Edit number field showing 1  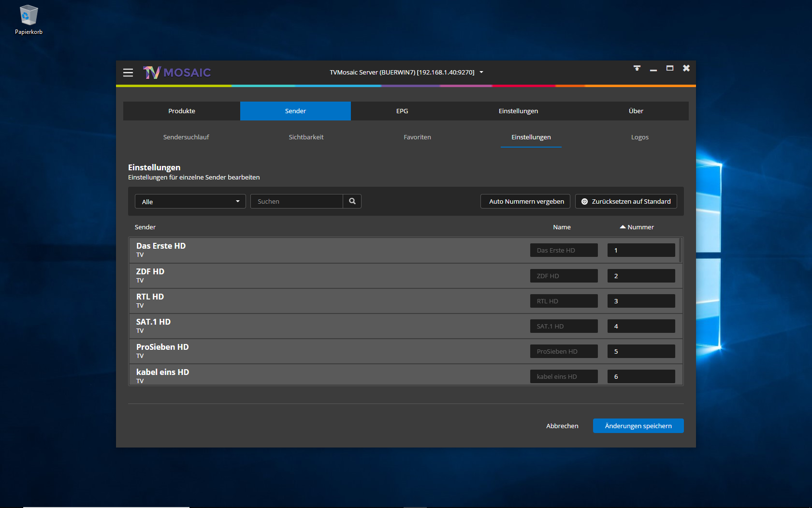(641, 250)
